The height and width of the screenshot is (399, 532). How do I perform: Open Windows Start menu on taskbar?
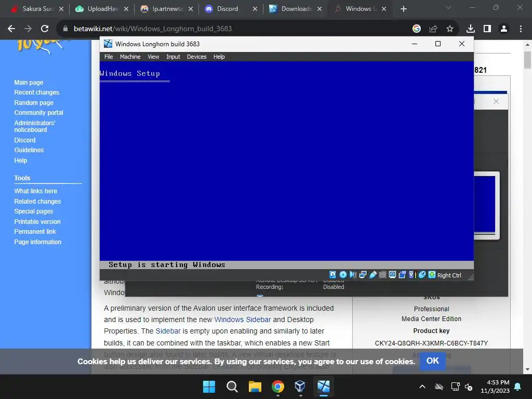[209, 387]
